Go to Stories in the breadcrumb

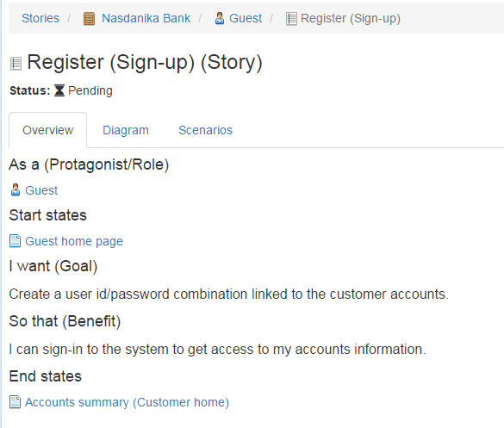point(40,18)
